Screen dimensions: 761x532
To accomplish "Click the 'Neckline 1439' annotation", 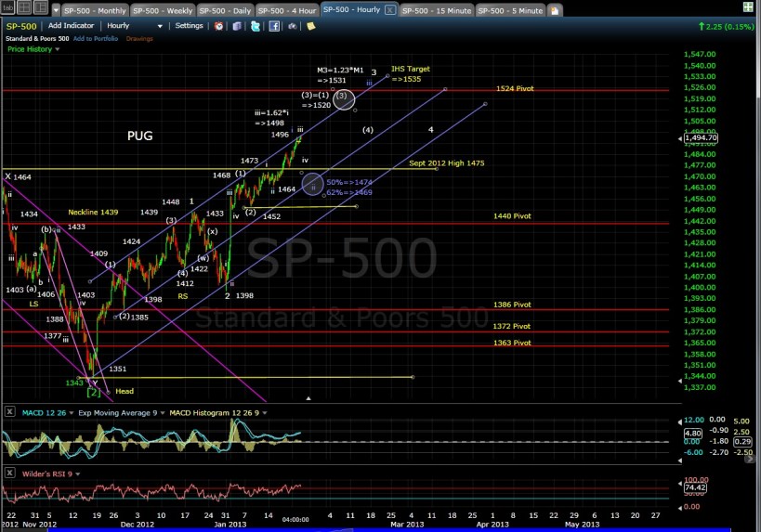I will pyautogui.click(x=93, y=212).
